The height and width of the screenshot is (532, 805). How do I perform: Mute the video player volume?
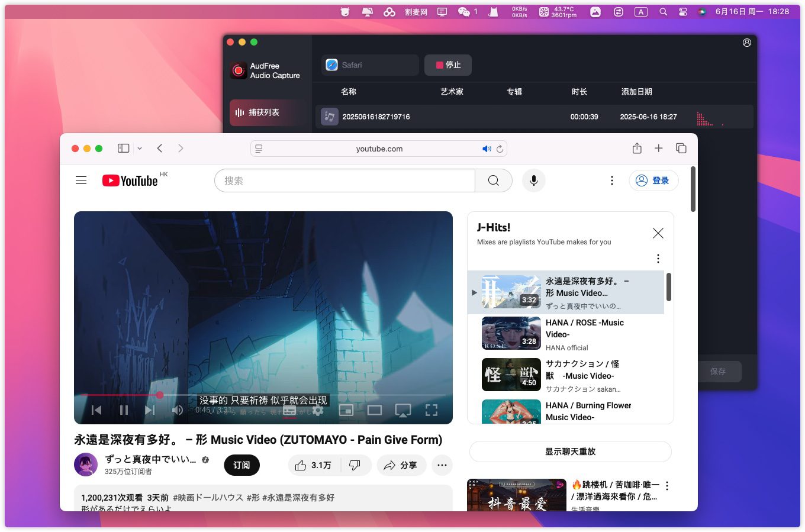point(177,410)
